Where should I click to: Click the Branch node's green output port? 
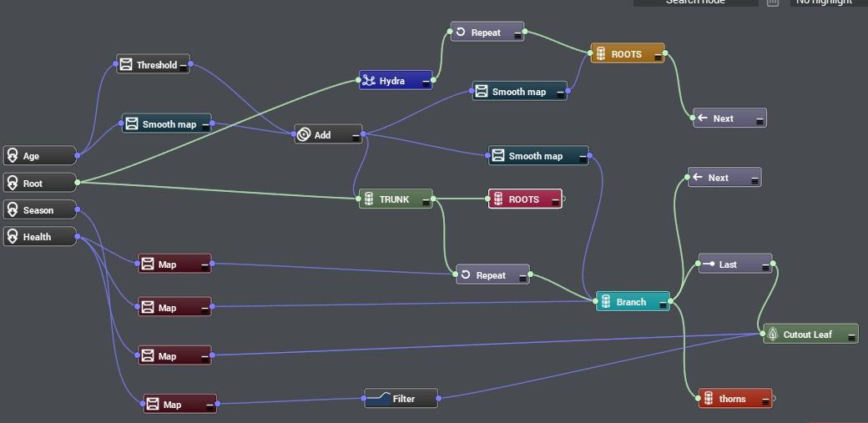pos(670,301)
